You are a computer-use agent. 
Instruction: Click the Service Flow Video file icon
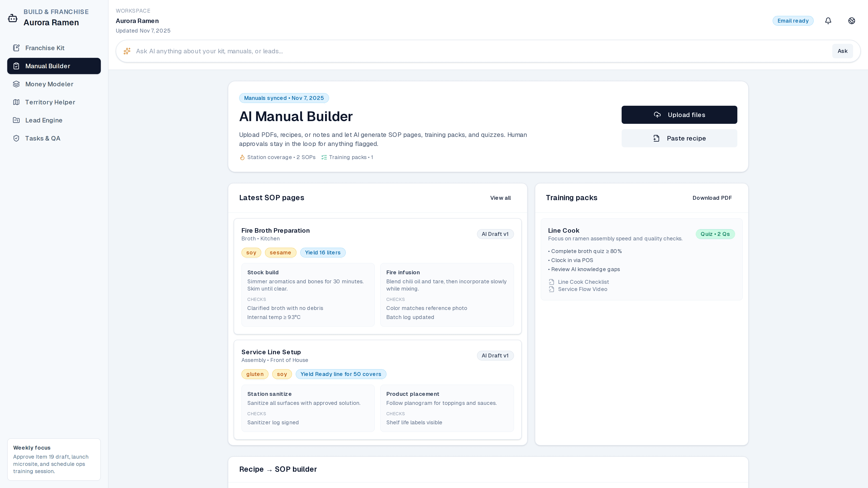point(551,289)
